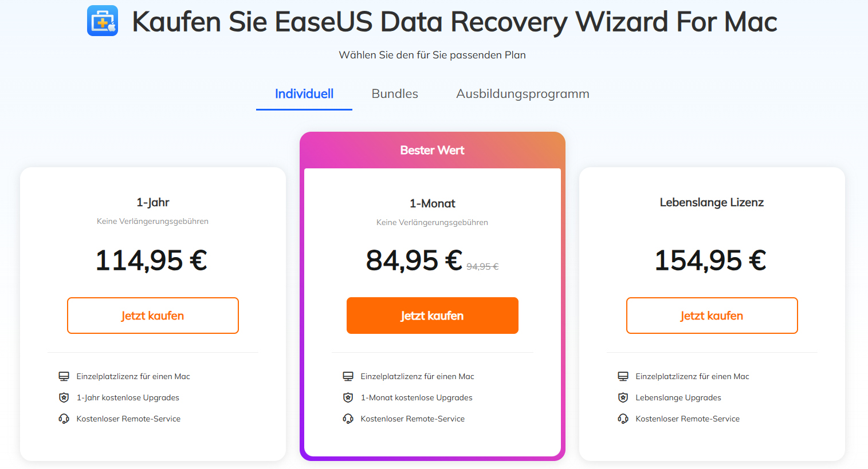
Task: Click the shield icon beside 1-Monat kostenlose Upgrades
Action: click(x=347, y=397)
